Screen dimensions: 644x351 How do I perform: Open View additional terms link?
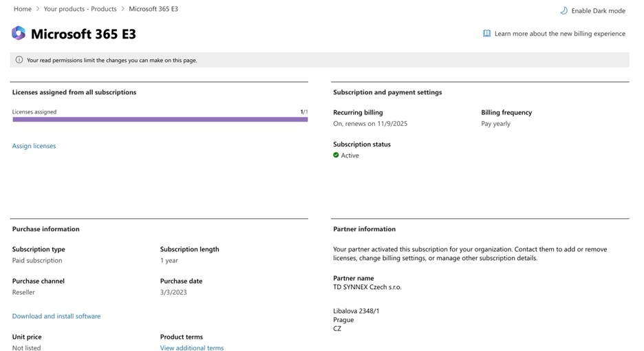pos(192,348)
